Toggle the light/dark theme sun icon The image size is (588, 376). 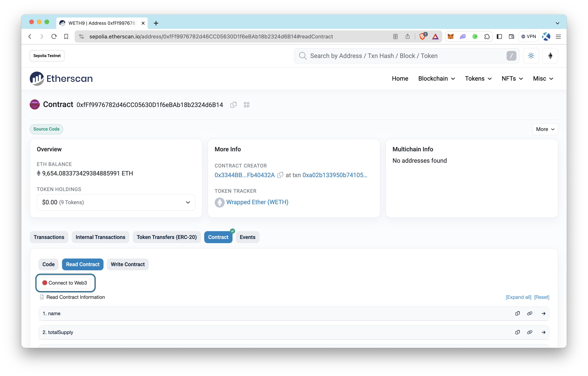(531, 56)
